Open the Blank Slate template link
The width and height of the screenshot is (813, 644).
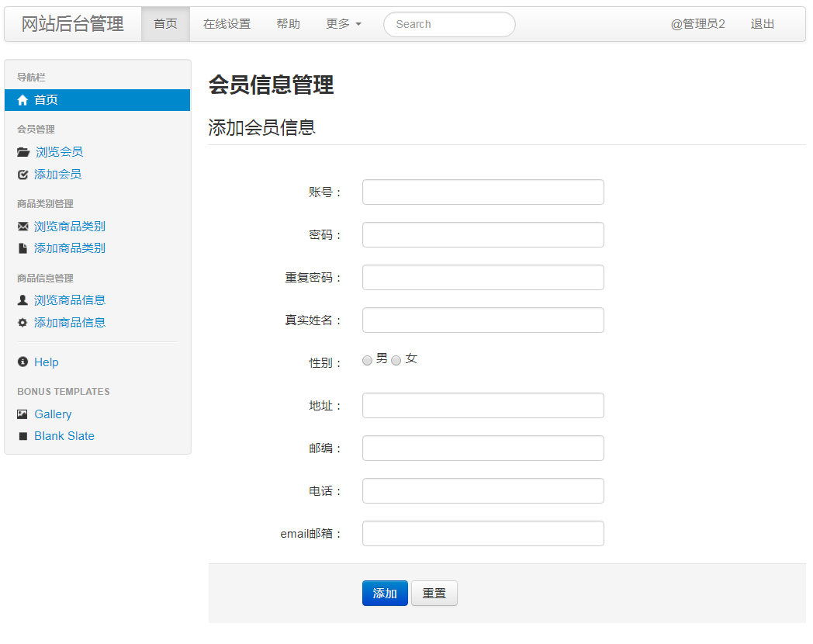(64, 436)
